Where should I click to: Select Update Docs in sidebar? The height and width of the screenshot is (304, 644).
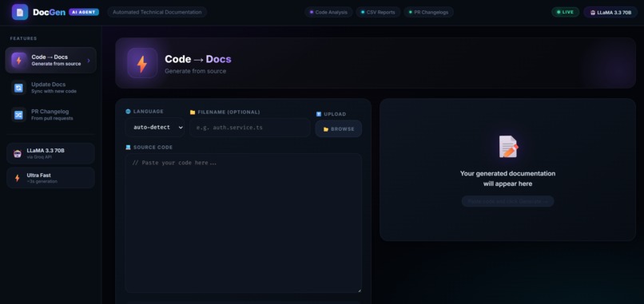pos(50,88)
